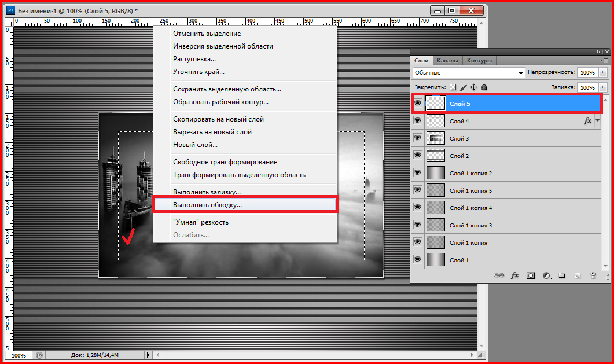The image size is (614, 364).
Task: Toggle visibility of Слой 1 копия 2
Action: tap(417, 172)
